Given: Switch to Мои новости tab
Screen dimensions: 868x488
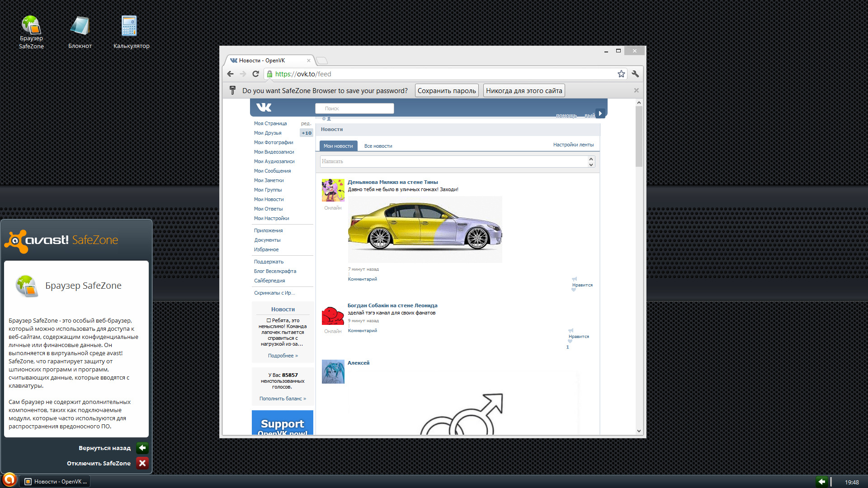Looking at the screenshot, I should (338, 146).
